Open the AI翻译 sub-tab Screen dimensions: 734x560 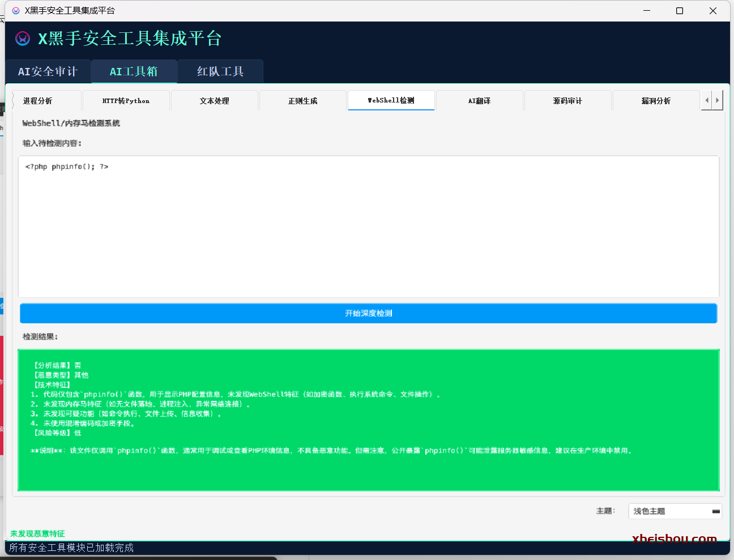click(x=480, y=101)
